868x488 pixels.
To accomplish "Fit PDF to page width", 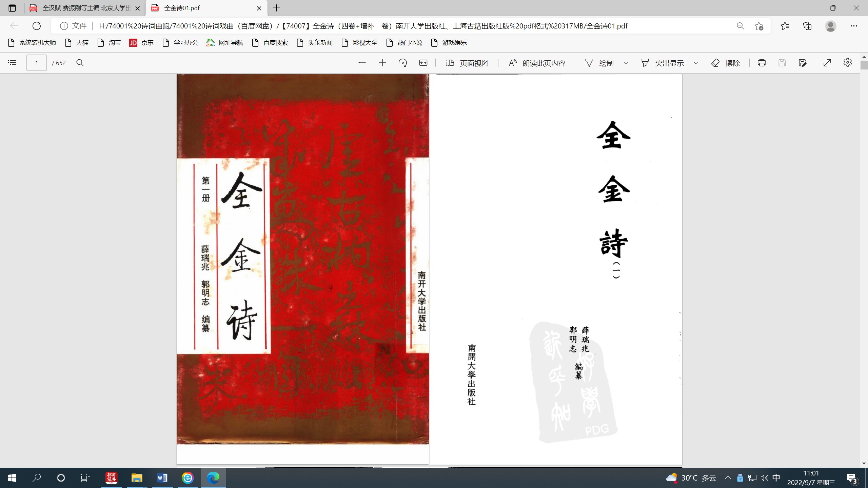I will (423, 63).
